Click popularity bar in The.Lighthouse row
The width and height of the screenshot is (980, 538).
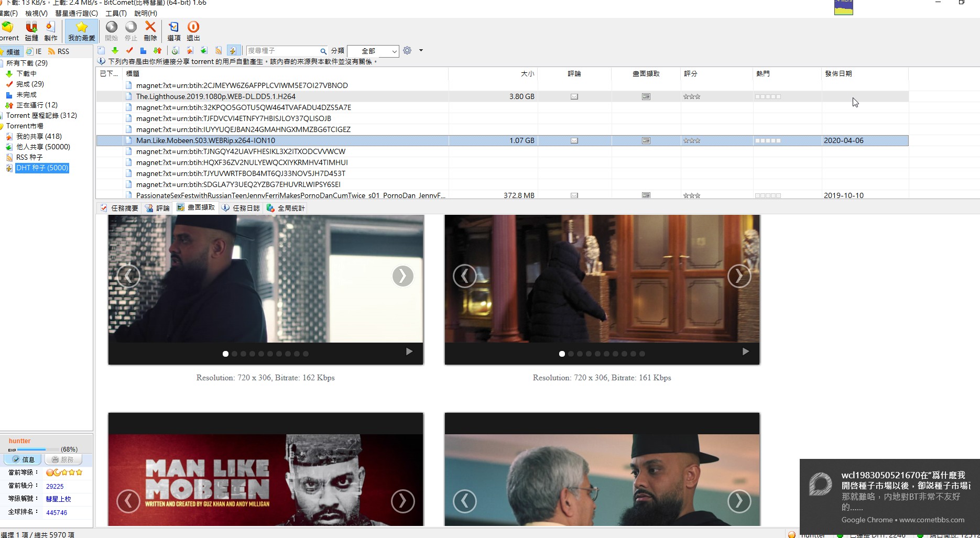[768, 96]
